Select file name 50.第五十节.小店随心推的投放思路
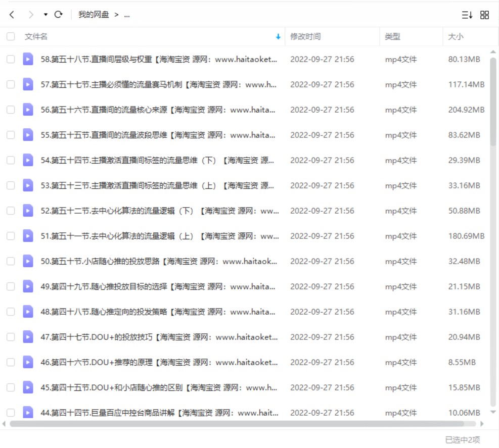Viewport: 499px width, 448px height. [159, 261]
